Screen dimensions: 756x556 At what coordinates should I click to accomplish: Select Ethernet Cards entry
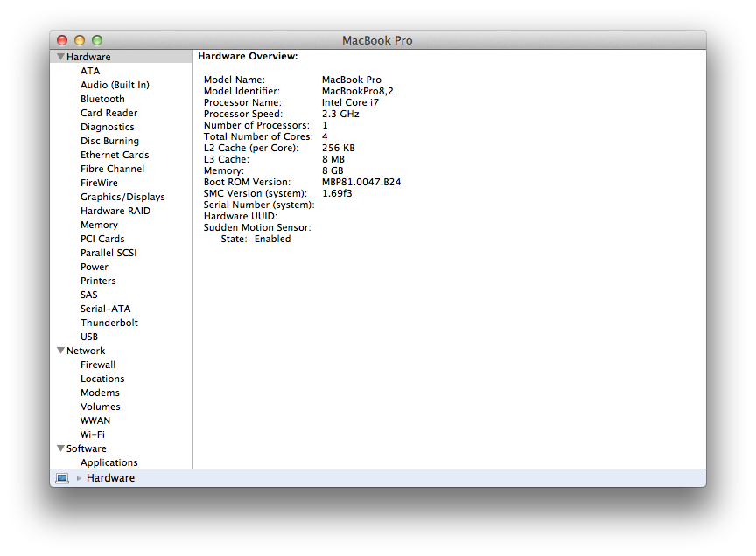pyautogui.click(x=115, y=155)
